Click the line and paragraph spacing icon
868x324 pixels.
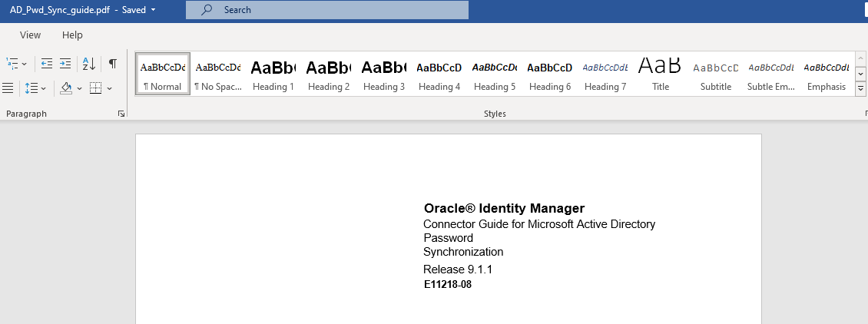pyautogui.click(x=31, y=88)
